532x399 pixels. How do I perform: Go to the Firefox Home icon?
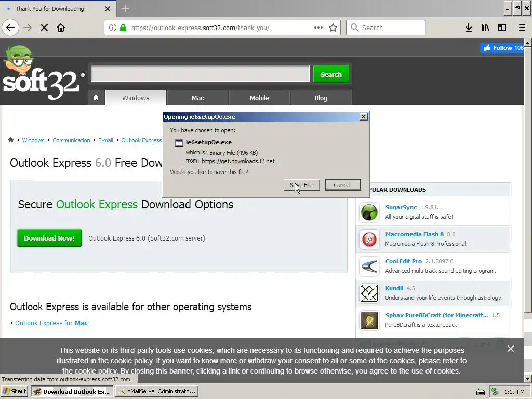point(61,28)
